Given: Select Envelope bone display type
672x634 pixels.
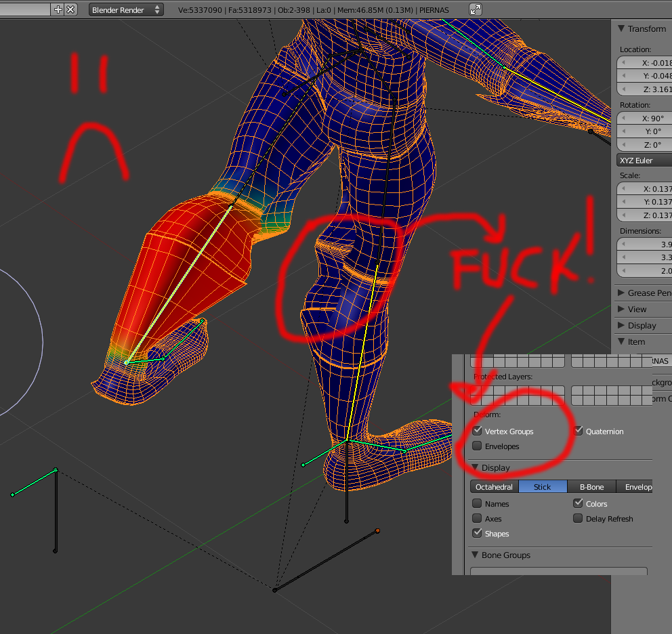Looking at the screenshot, I should (634, 486).
